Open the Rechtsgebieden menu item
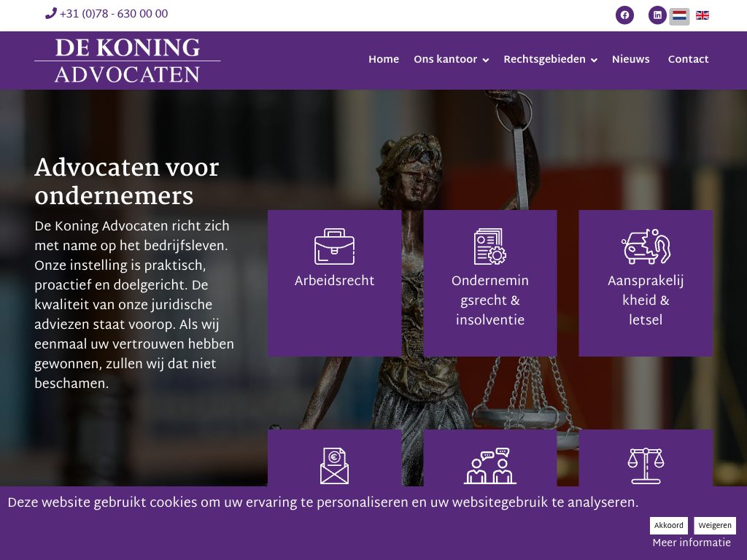This screenshot has height=560, width=747. click(544, 60)
